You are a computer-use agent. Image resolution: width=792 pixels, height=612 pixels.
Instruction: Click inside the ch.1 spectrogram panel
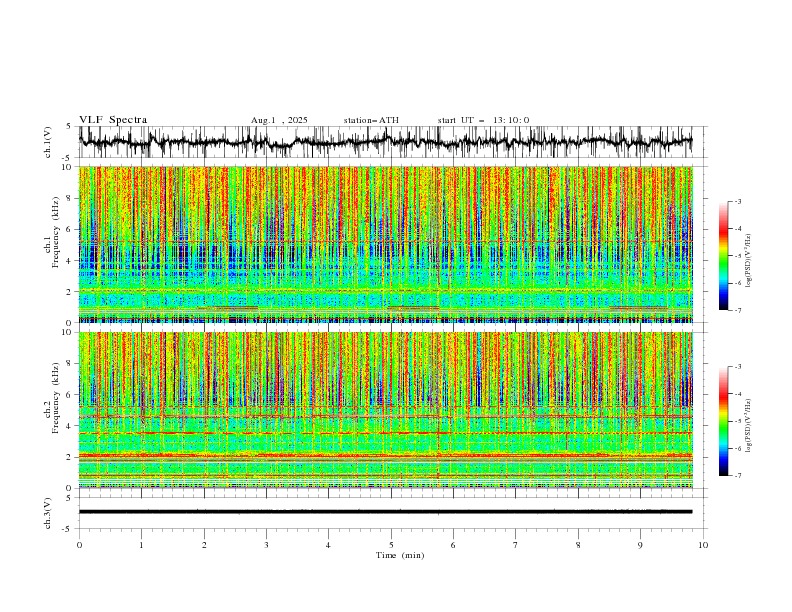tap(386, 244)
